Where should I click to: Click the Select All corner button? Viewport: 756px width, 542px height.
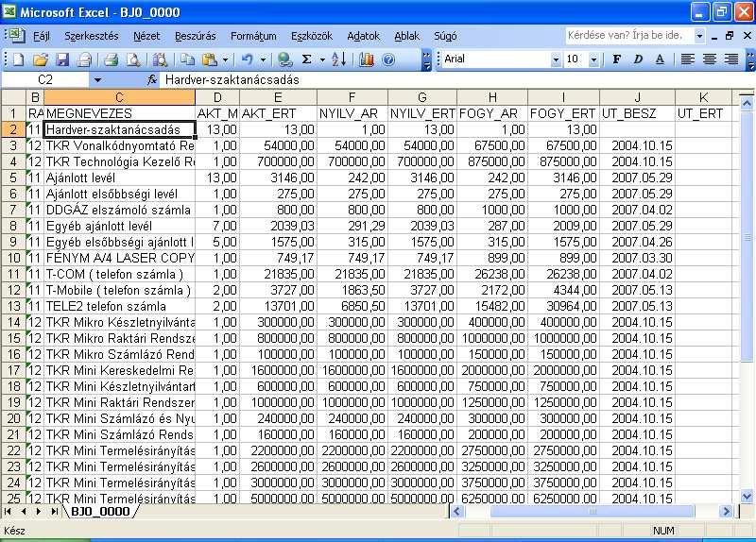point(13,97)
